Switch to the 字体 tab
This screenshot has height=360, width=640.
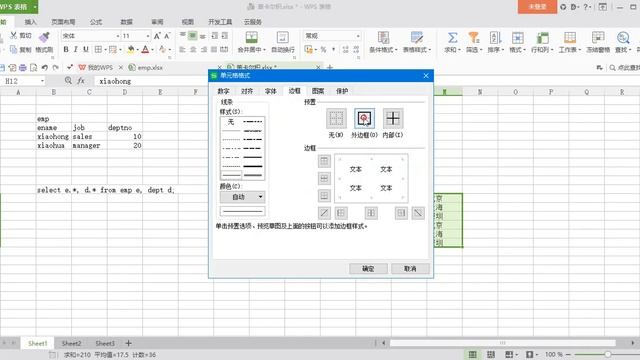point(271,91)
